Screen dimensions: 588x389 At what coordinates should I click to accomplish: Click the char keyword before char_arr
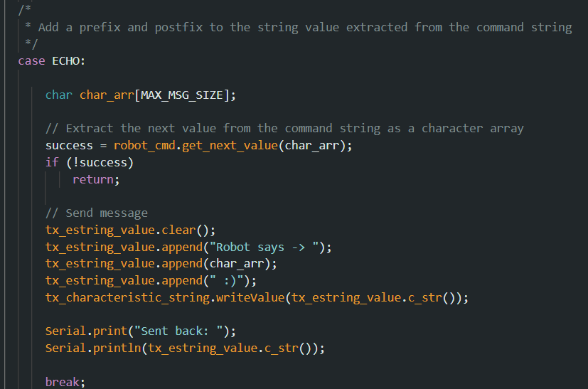click(x=59, y=95)
